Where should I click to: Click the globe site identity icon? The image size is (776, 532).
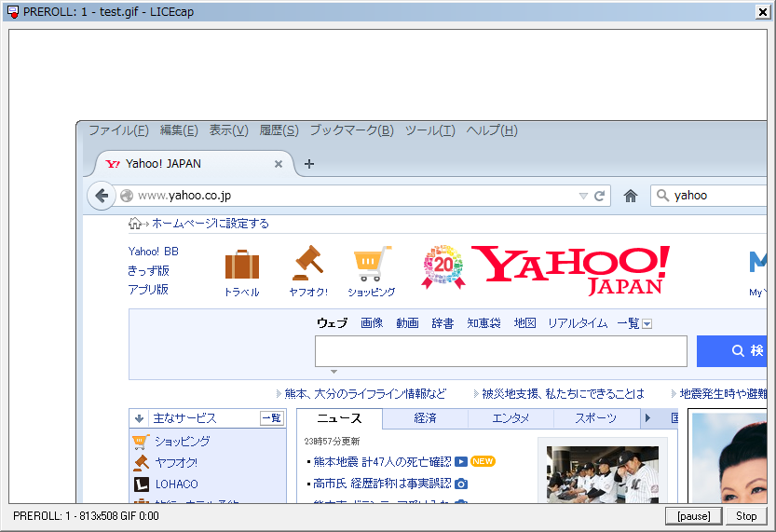tap(127, 196)
